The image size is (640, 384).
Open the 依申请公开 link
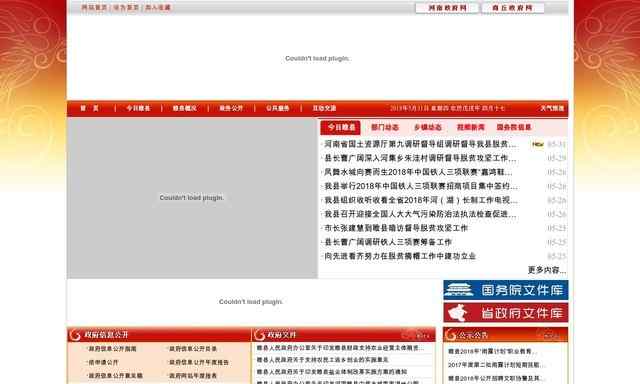pos(103,362)
